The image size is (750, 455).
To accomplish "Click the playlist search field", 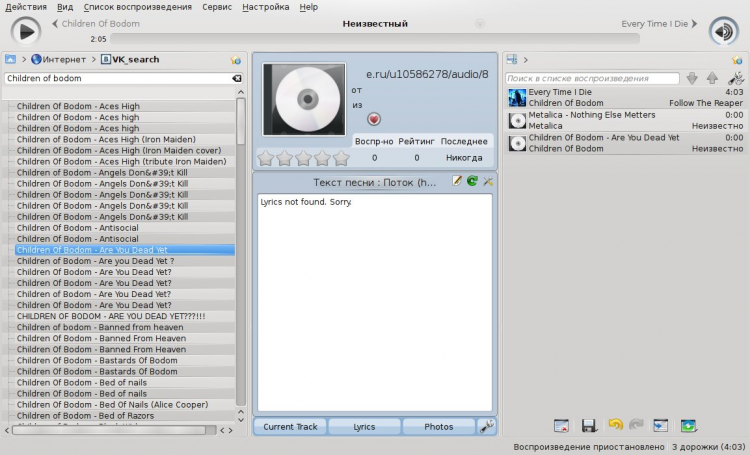I will [592, 78].
